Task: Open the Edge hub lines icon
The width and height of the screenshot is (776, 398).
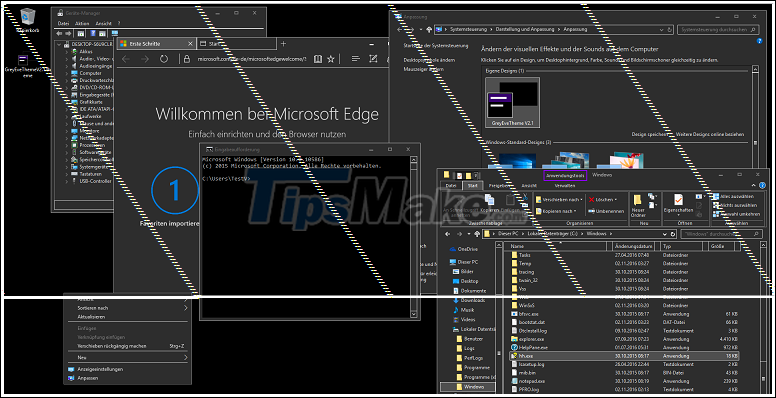Action: click(355, 59)
